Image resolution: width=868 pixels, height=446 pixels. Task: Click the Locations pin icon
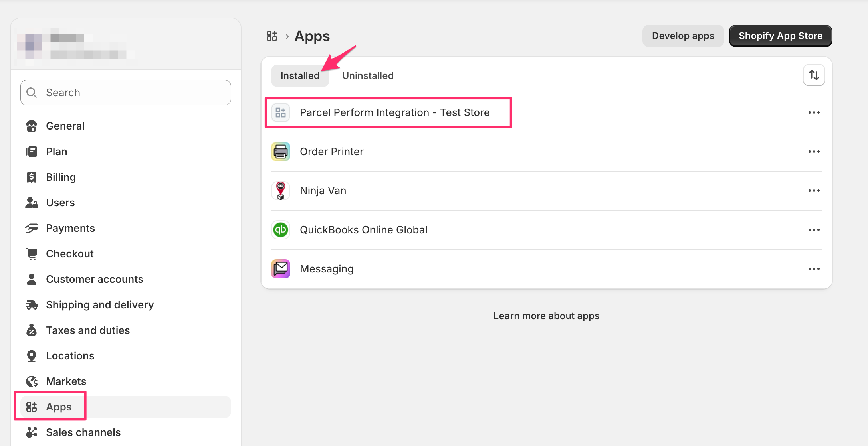pos(32,356)
